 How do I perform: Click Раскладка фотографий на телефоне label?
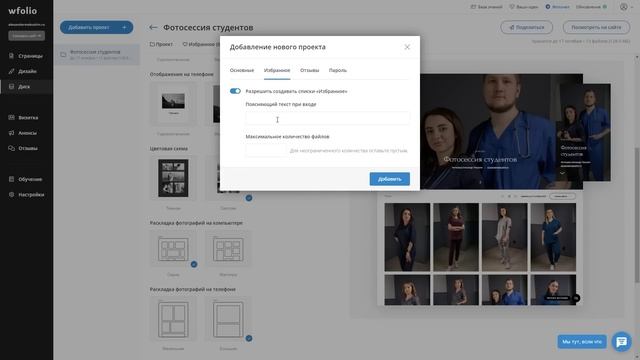(x=192, y=289)
